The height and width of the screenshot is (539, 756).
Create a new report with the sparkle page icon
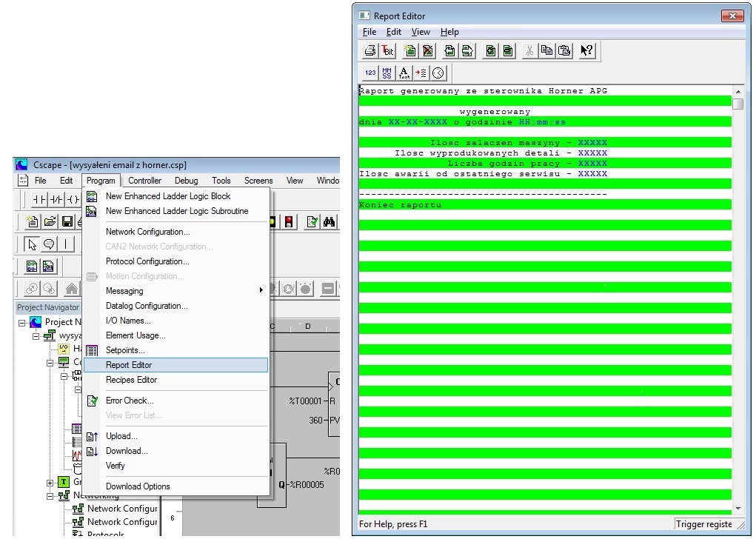[x=409, y=50]
